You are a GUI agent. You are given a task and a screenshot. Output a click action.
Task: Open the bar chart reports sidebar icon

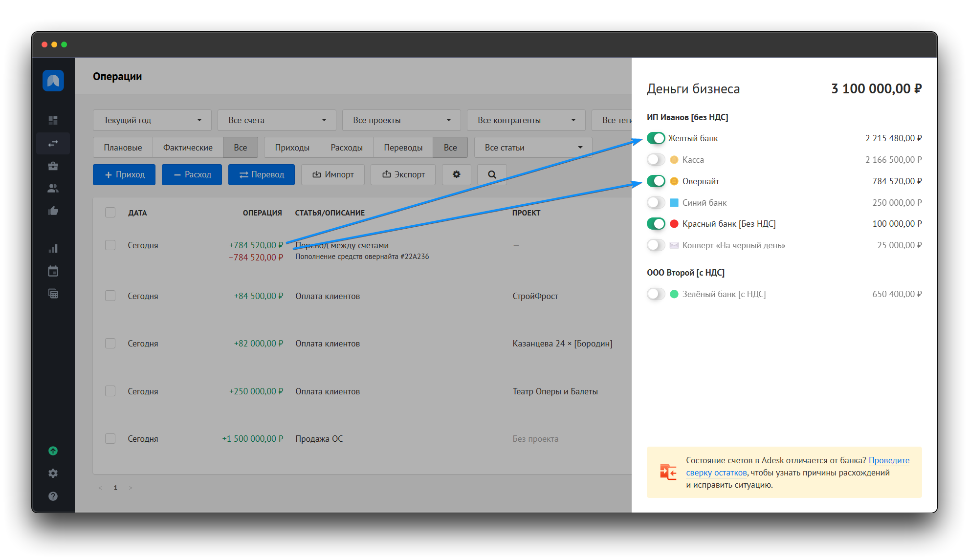coord(53,249)
